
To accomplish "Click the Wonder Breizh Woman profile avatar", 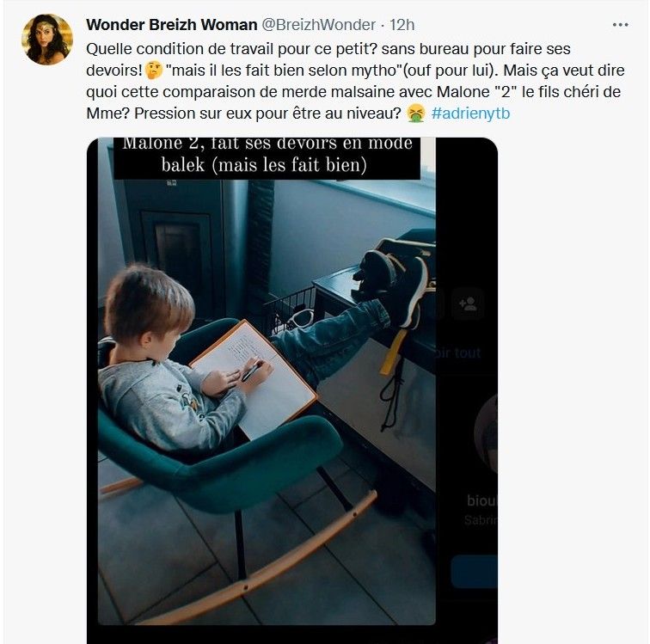I will coord(46,40).
